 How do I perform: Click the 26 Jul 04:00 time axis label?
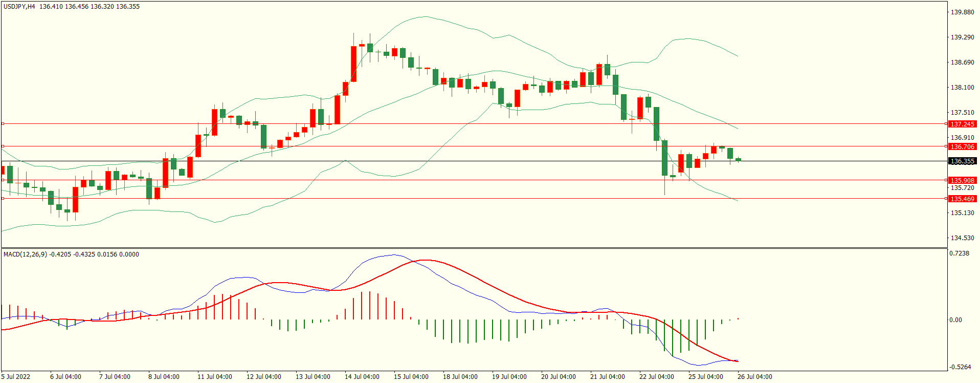click(754, 377)
